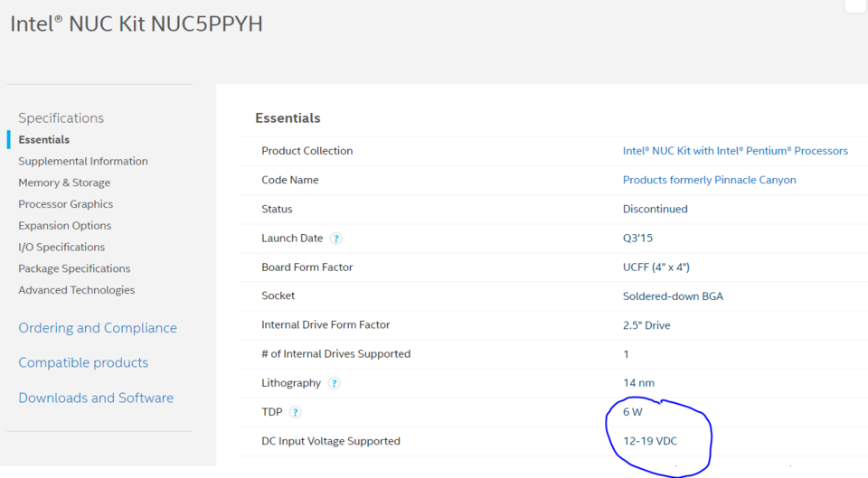
Task: Go to Package Specifications
Action: click(74, 269)
